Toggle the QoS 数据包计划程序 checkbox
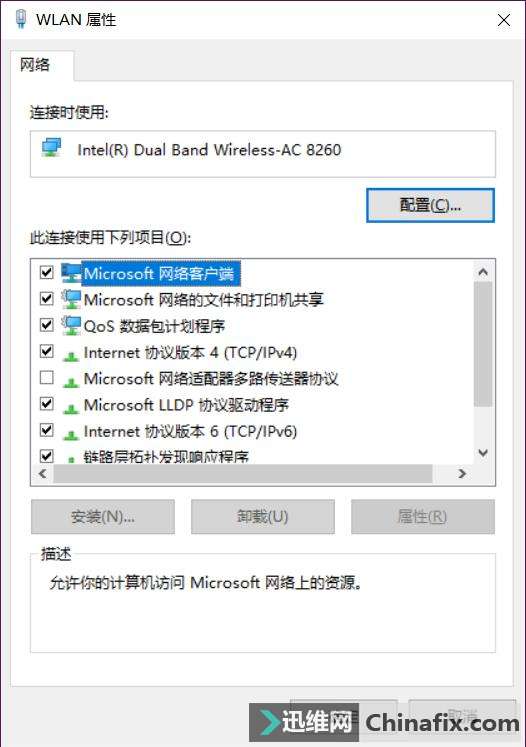 click(x=46, y=325)
